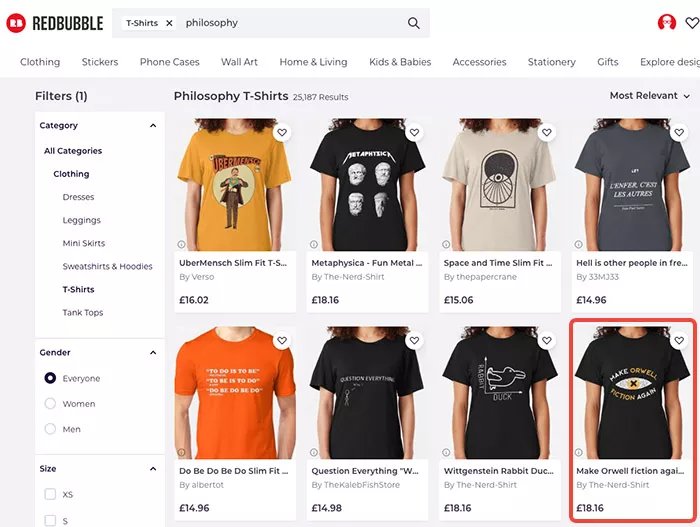Collapse the Size filter section

[x=153, y=469]
